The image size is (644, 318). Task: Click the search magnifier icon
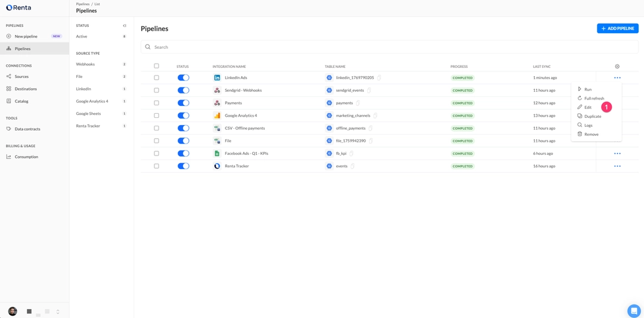pyautogui.click(x=148, y=47)
